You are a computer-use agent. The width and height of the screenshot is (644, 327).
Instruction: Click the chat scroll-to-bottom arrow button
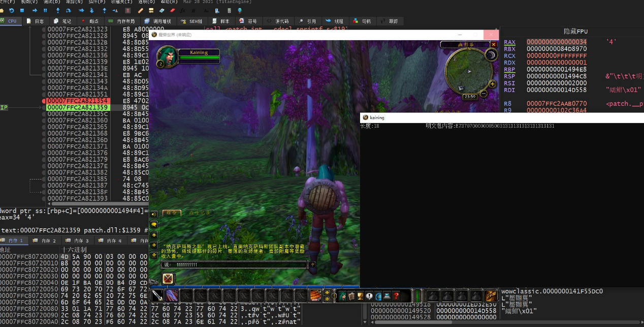(x=154, y=255)
